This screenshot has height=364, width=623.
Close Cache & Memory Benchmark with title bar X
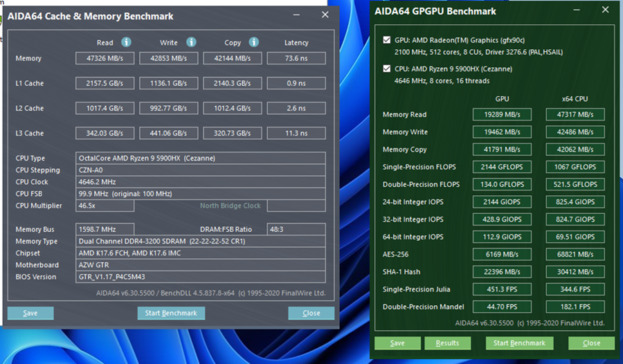click(x=325, y=15)
